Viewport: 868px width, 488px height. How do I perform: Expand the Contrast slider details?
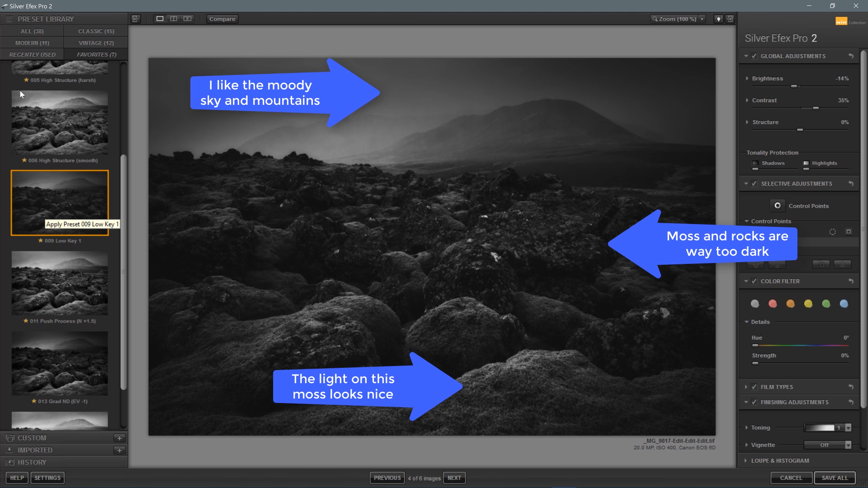[x=747, y=100]
